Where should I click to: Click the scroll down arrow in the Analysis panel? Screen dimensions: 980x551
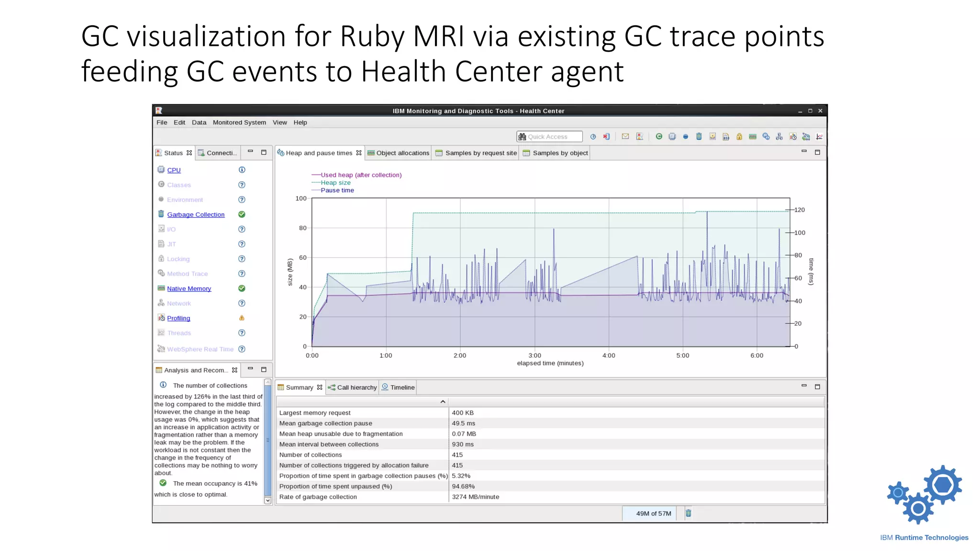click(268, 500)
